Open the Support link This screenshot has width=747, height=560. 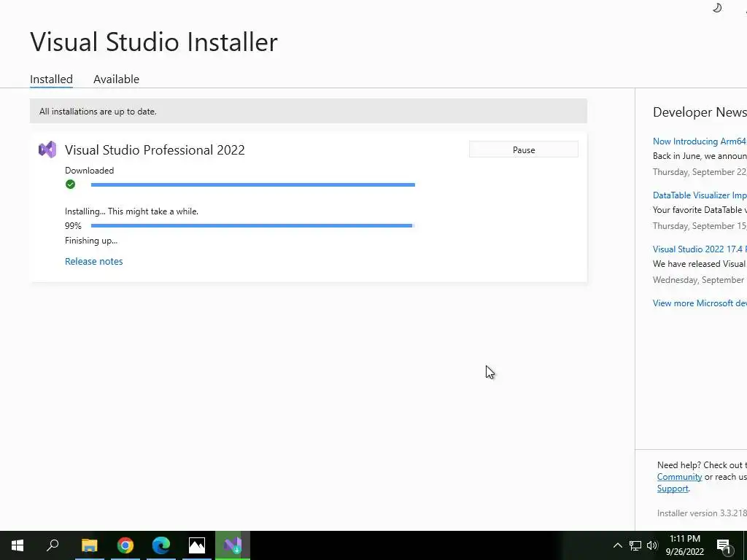[673, 489]
